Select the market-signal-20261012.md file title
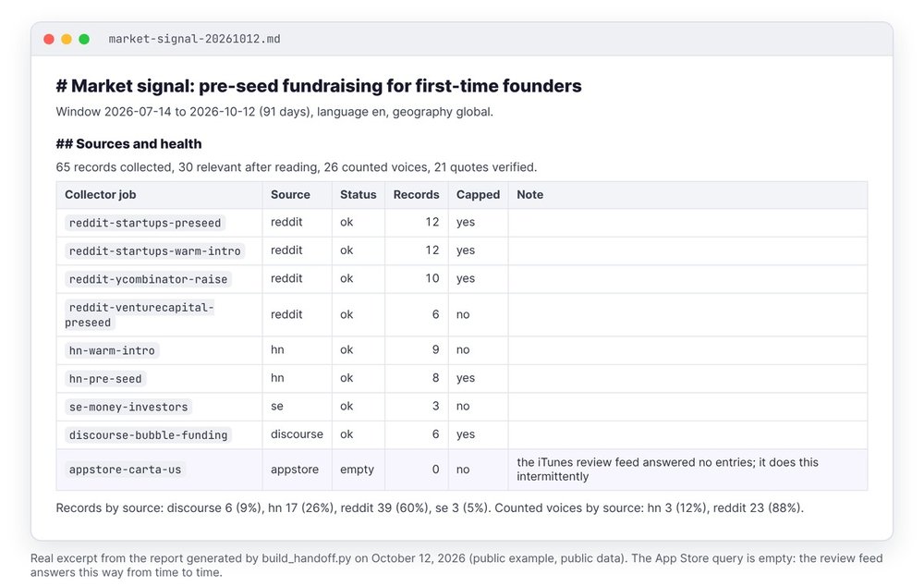 point(194,39)
